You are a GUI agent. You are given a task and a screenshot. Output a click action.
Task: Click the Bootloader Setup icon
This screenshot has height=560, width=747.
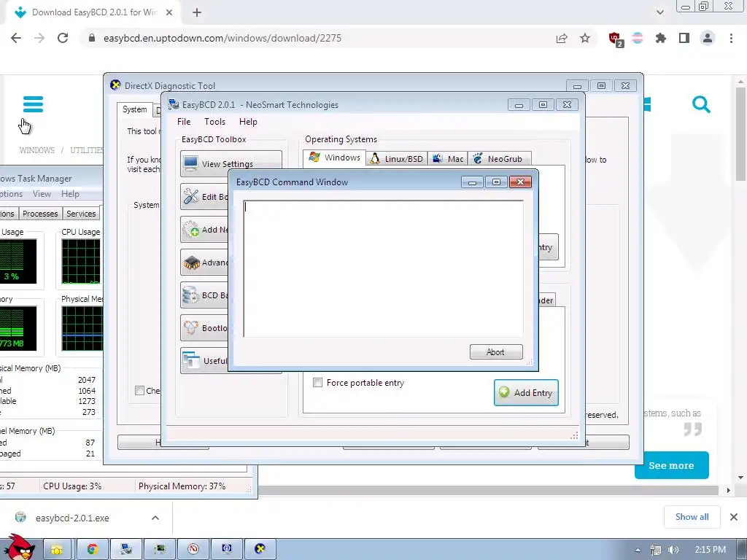click(191, 327)
